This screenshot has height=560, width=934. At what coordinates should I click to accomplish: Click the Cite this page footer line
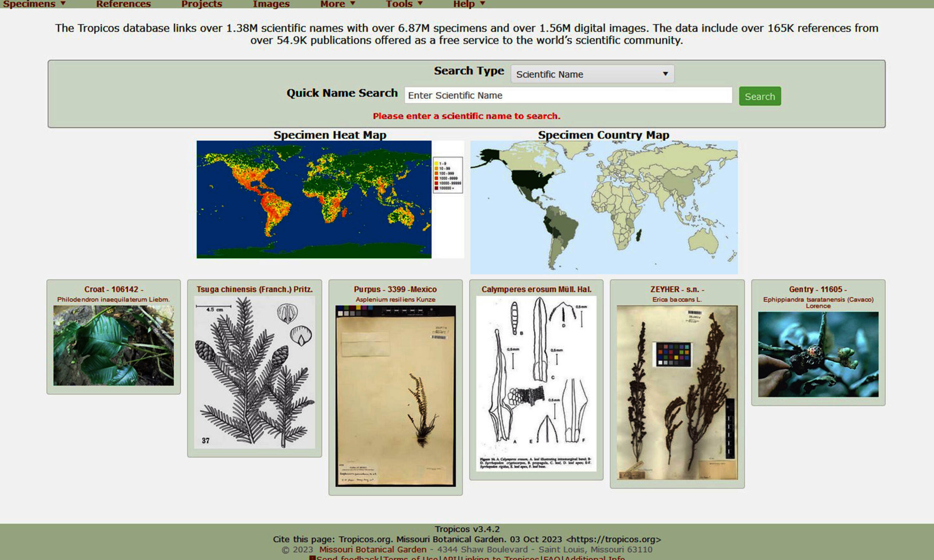pos(467,539)
